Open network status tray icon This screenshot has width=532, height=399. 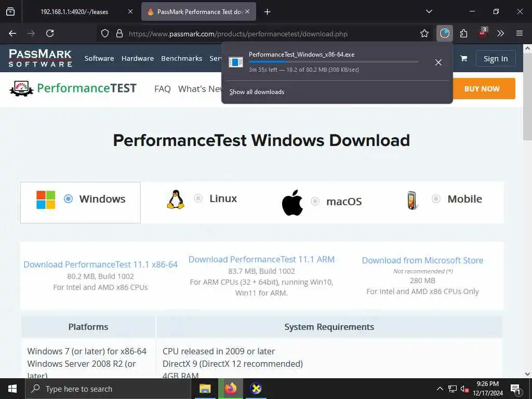(453, 389)
